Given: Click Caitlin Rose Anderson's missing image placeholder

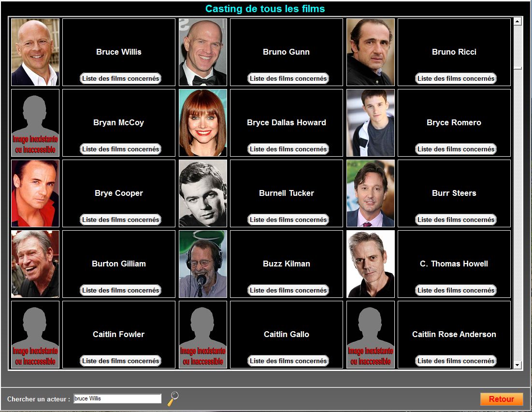Looking at the screenshot, I should (x=371, y=335).
